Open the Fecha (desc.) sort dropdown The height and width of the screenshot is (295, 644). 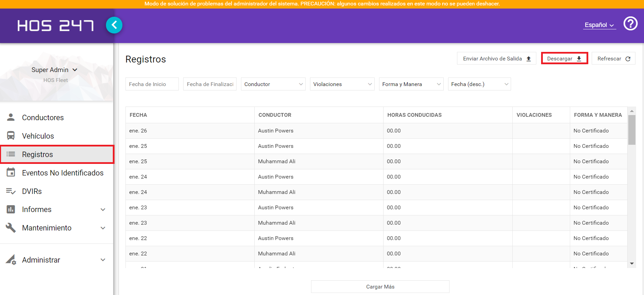[x=480, y=84]
